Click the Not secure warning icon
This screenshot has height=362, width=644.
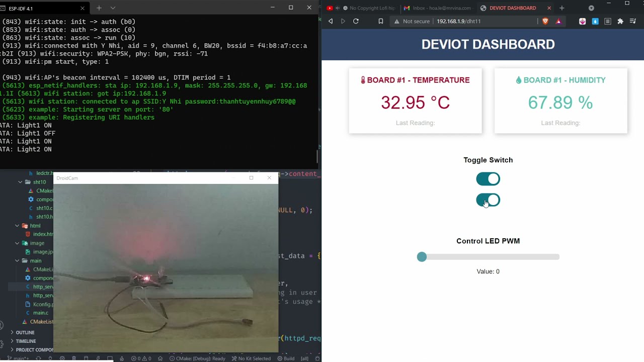[x=396, y=21]
